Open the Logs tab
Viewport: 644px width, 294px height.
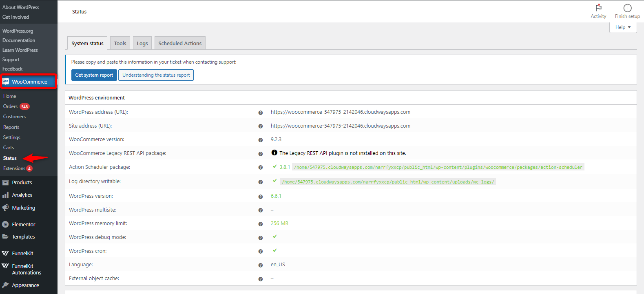point(142,43)
